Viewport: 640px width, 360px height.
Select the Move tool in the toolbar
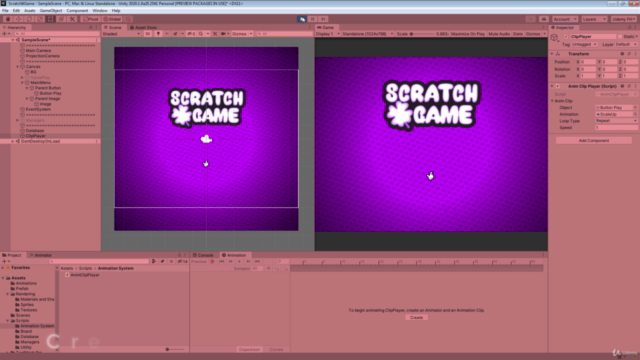(x=18, y=19)
